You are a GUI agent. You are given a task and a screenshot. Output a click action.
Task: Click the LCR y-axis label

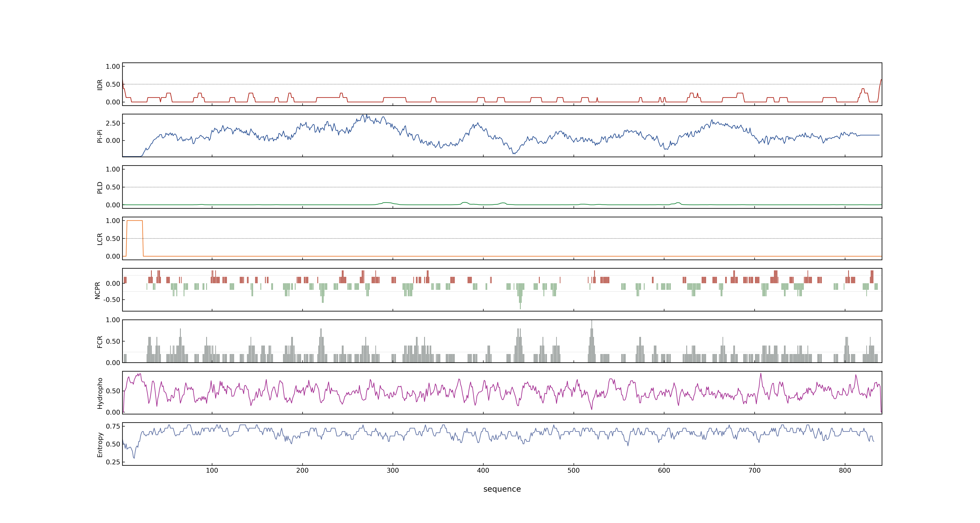[x=100, y=239]
